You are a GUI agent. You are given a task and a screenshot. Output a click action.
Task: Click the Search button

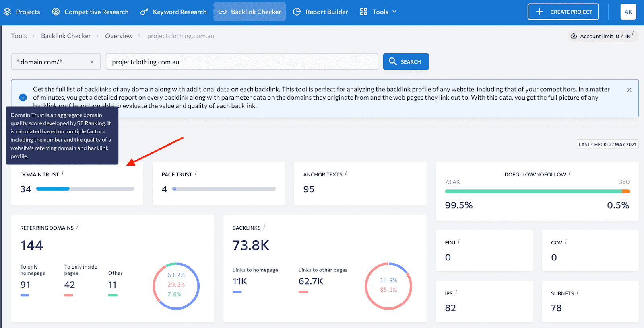click(x=406, y=62)
